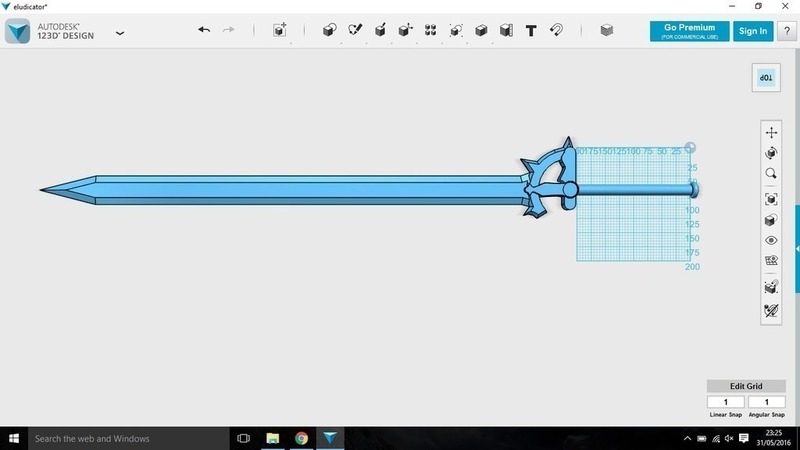The width and height of the screenshot is (800, 450).
Task: Open the Grouping tools menu
Action: (x=456, y=30)
